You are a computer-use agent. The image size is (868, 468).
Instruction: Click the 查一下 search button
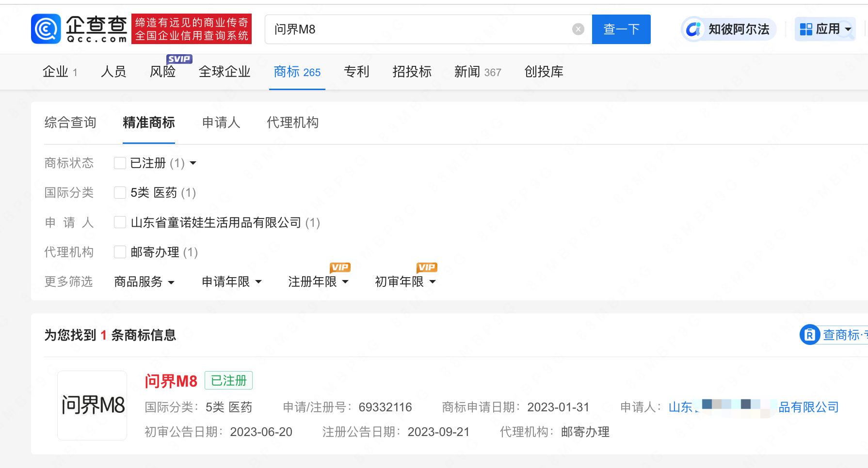click(621, 30)
